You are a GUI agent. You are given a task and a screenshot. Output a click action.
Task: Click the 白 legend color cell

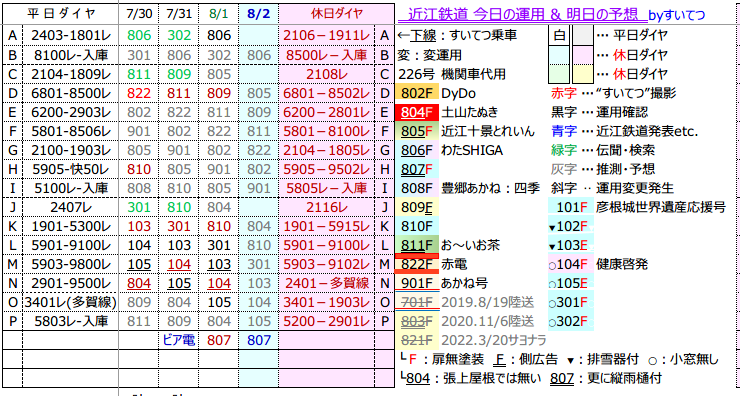[x=559, y=35]
